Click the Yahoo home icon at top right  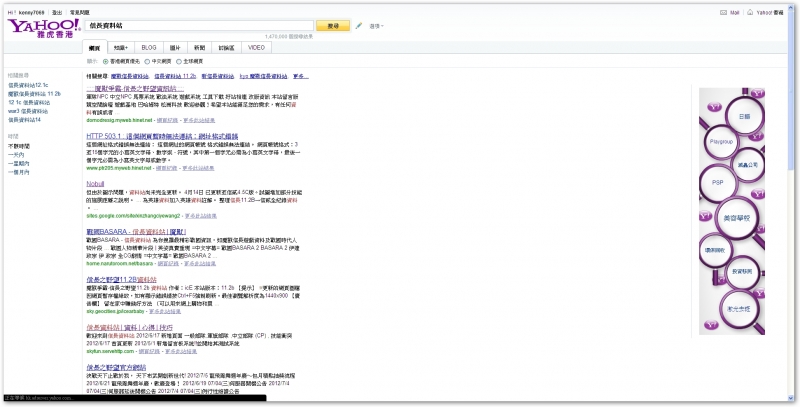(x=749, y=13)
